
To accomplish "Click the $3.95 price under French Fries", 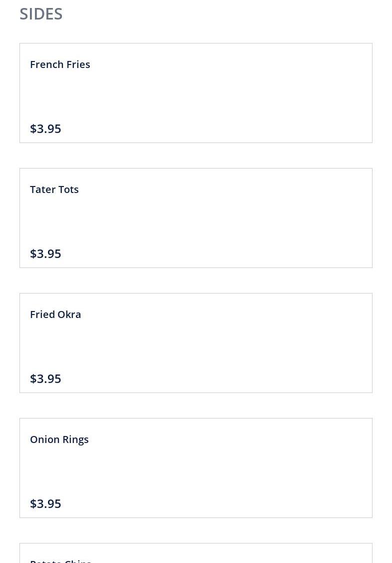I will [45, 128].
